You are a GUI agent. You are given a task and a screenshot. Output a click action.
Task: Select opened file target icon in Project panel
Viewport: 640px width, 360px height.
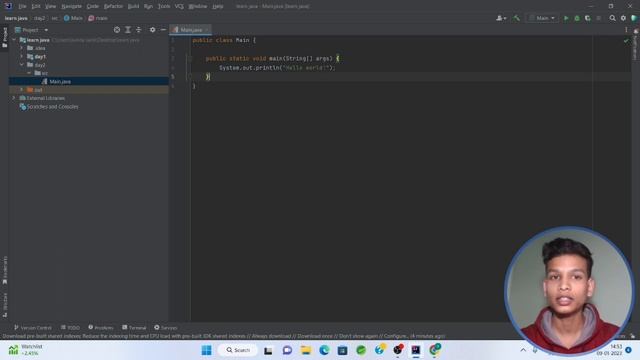(117, 30)
